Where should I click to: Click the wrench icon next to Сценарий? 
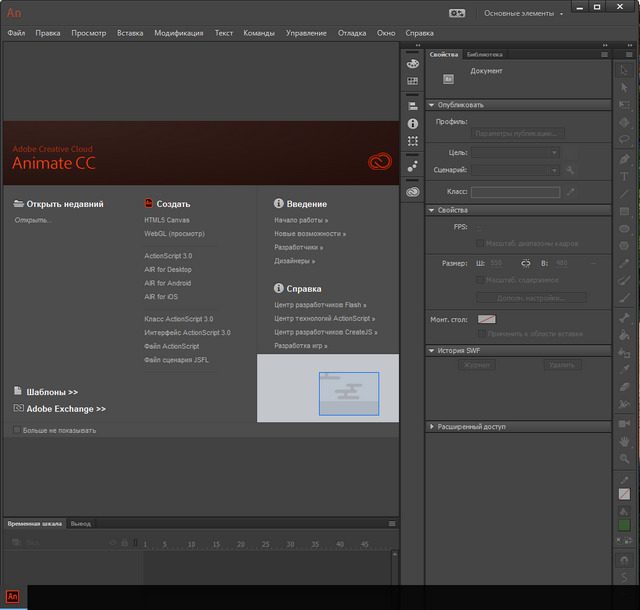[570, 170]
